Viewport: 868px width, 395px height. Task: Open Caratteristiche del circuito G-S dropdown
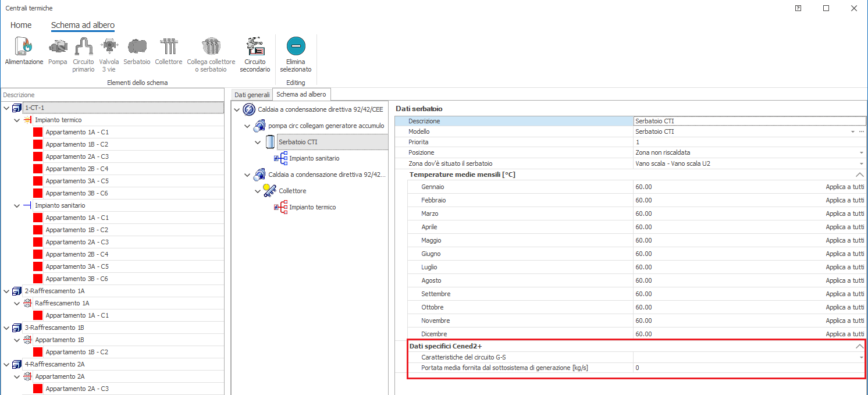point(861,357)
